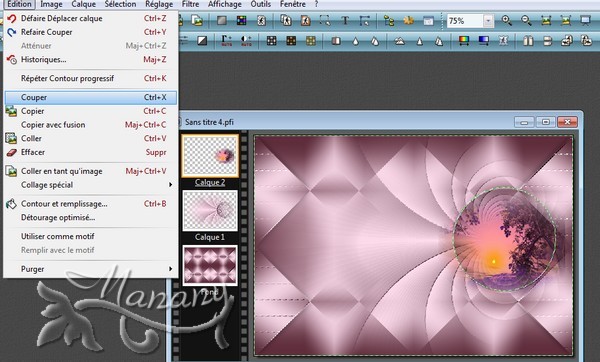
Task: Choose Couper from the Edition menu
Action: [x=90, y=97]
